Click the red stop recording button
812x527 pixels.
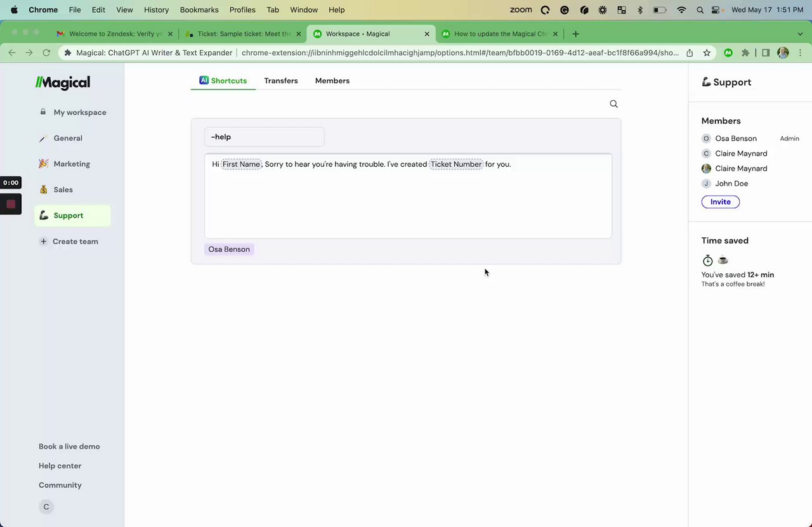coord(11,204)
